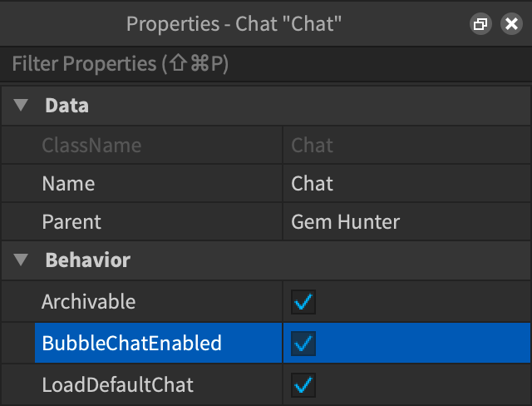Click the Data section header text
532x406 pixels.
[x=66, y=106]
